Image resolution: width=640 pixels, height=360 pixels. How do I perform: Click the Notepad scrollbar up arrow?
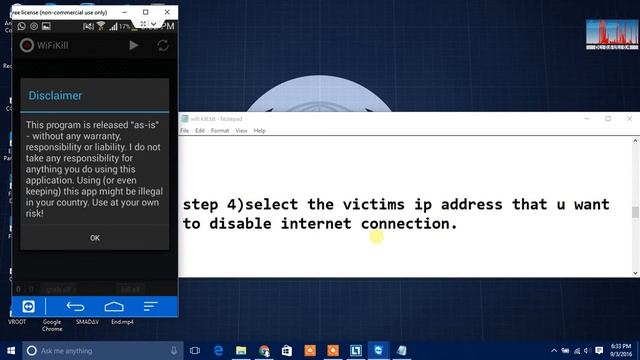tap(635, 141)
